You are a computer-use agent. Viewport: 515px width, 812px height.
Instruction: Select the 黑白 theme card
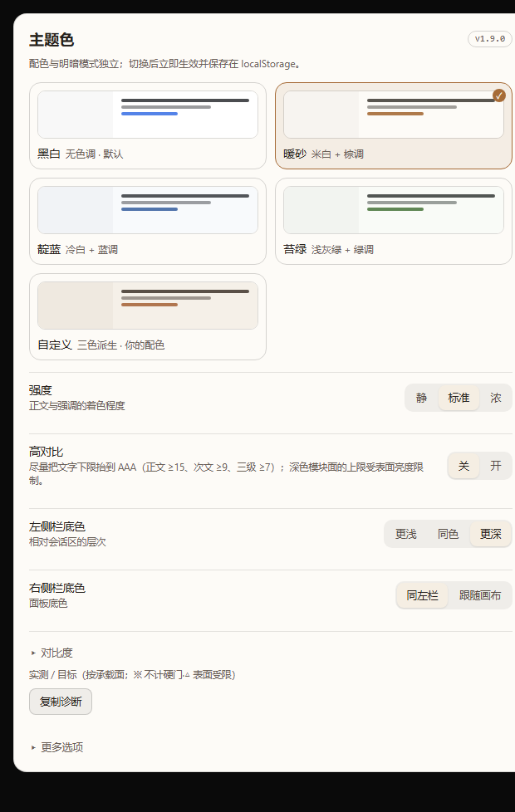point(148,126)
